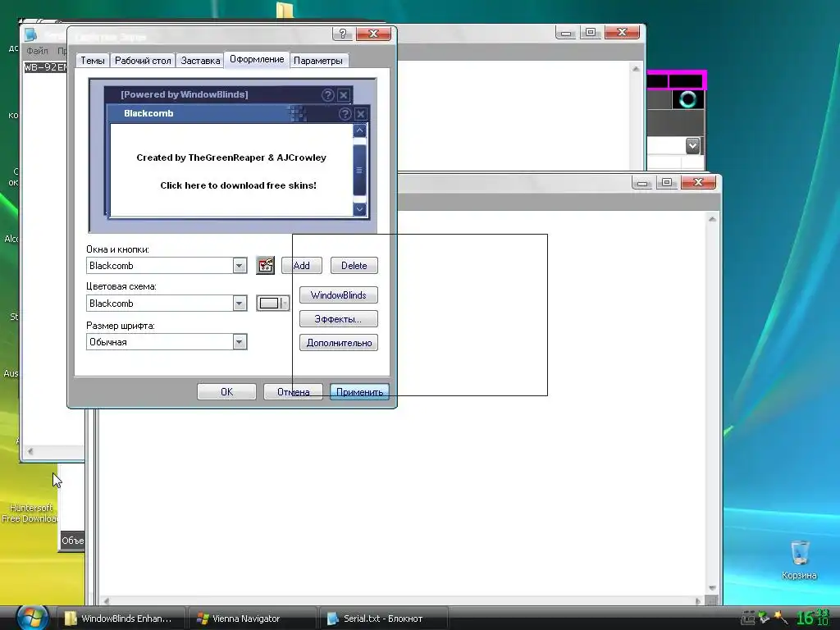
Task: Switch to Serial.txt - Блокнот taskbar button
Action: pos(383,619)
